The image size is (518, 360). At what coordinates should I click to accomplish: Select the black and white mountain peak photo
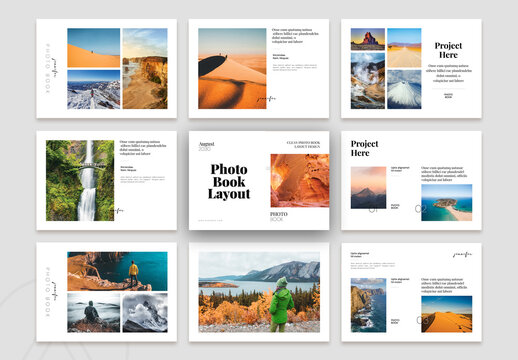coord(145,313)
